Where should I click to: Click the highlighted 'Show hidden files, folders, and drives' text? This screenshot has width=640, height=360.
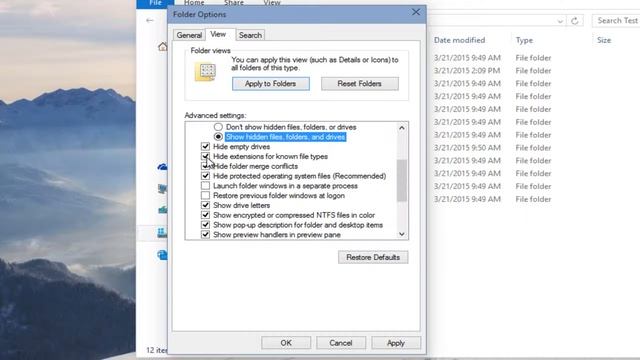285,137
